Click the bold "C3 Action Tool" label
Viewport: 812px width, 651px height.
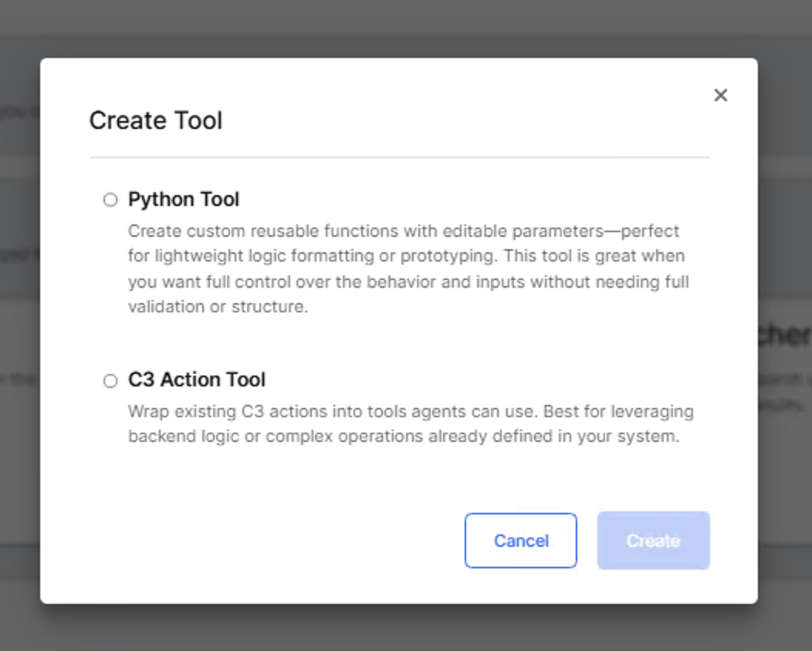click(197, 380)
